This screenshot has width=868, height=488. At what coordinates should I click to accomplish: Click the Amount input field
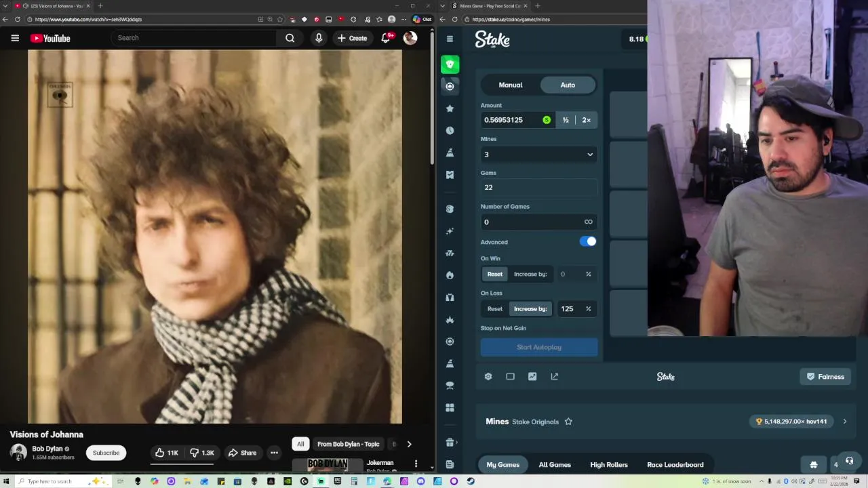click(x=517, y=120)
